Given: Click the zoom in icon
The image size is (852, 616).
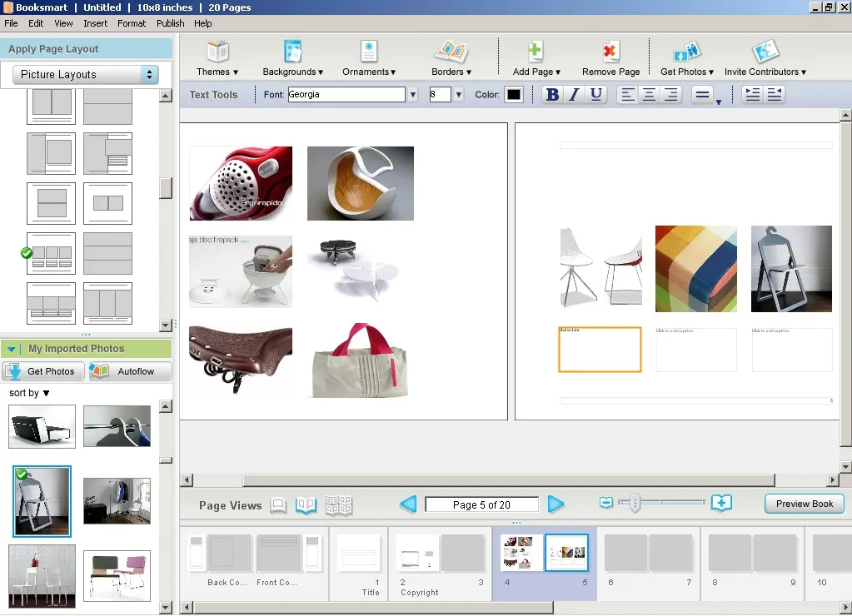Looking at the screenshot, I should tap(721, 503).
